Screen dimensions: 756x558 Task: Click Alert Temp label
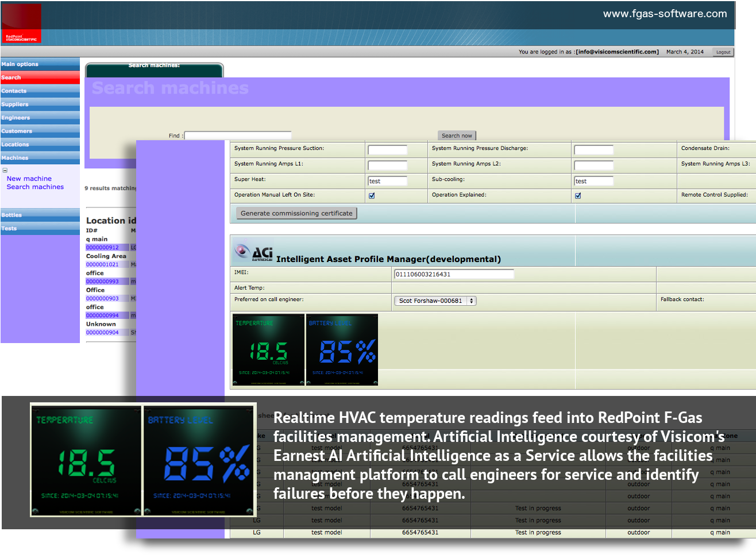tap(249, 288)
